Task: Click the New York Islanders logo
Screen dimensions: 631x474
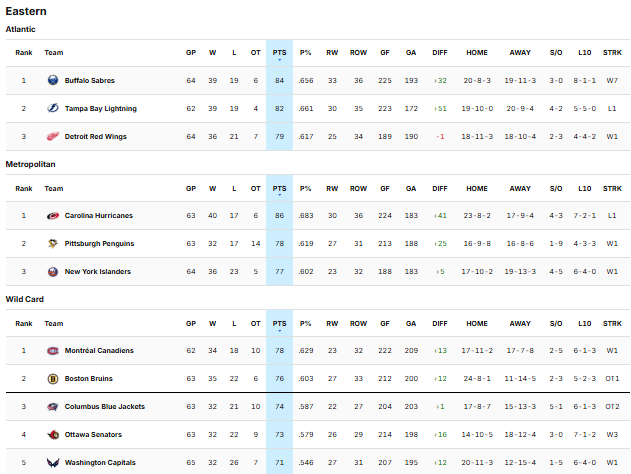Action: [52, 271]
